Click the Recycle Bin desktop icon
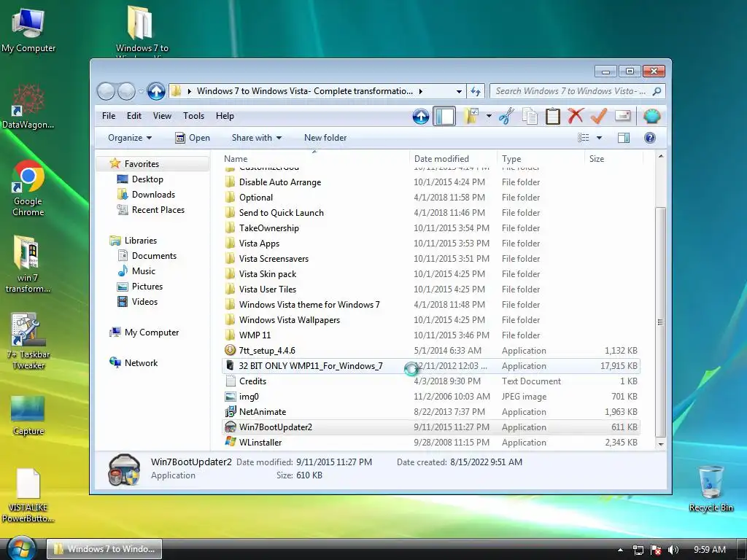 click(x=711, y=489)
